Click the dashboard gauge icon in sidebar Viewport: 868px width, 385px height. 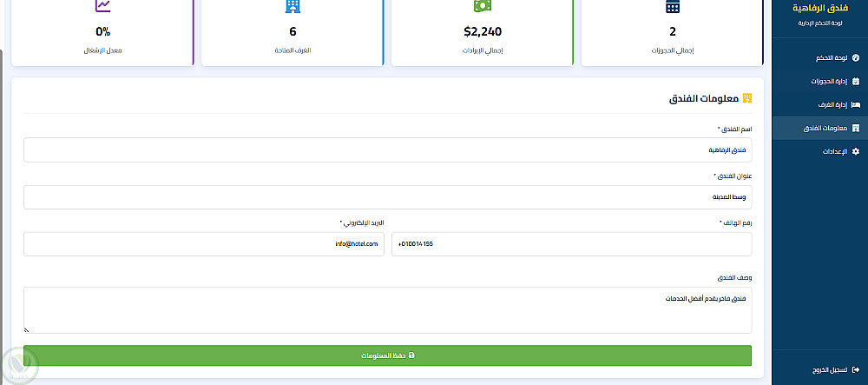[856, 57]
